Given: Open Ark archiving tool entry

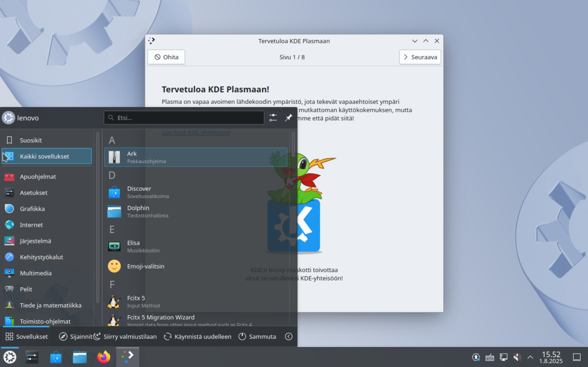Looking at the screenshot, I should (196, 157).
